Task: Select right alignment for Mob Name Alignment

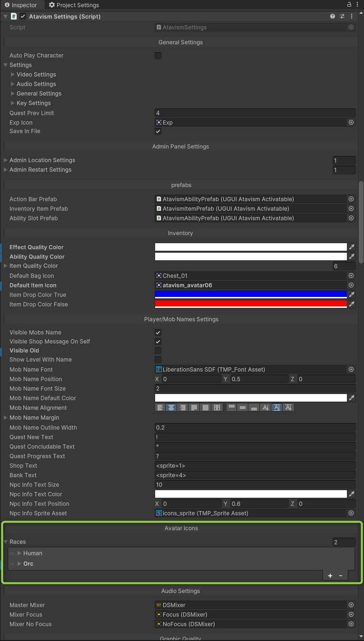Action: (183, 407)
